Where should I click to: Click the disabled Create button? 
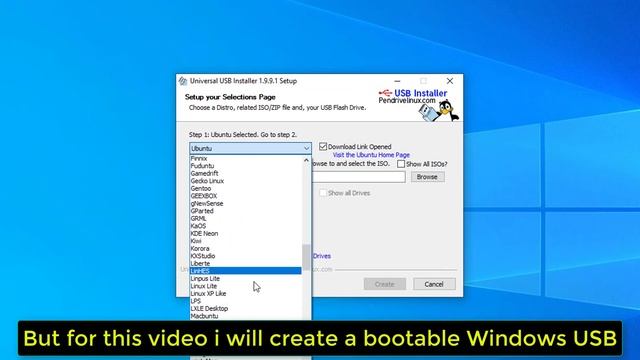pyautogui.click(x=384, y=284)
